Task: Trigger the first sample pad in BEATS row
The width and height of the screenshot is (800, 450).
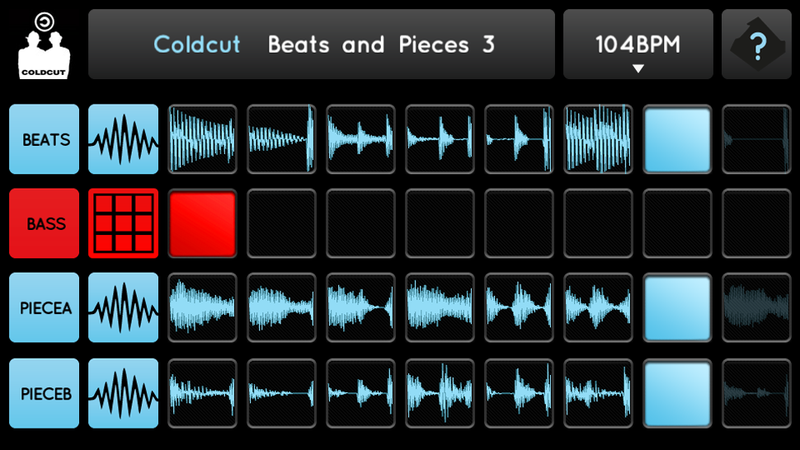Action: pyautogui.click(x=203, y=139)
